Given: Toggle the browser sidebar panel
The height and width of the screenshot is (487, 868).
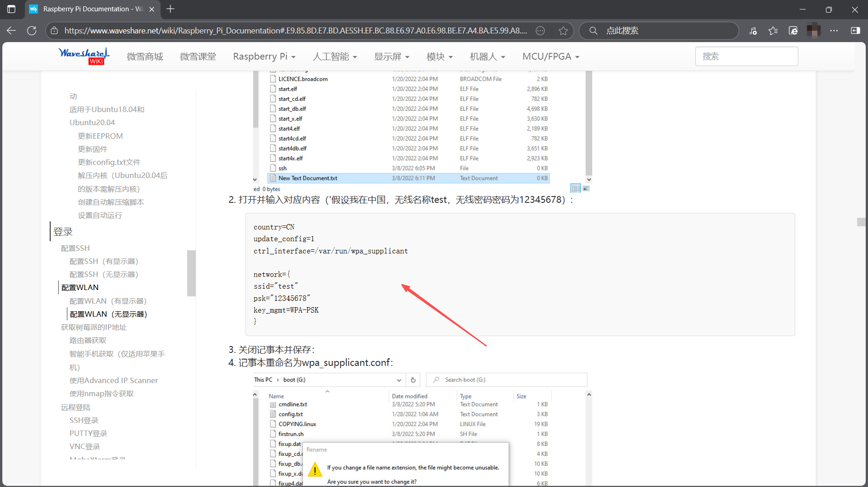Looking at the screenshot, I should pyautogui.click(x=855, y=31).
